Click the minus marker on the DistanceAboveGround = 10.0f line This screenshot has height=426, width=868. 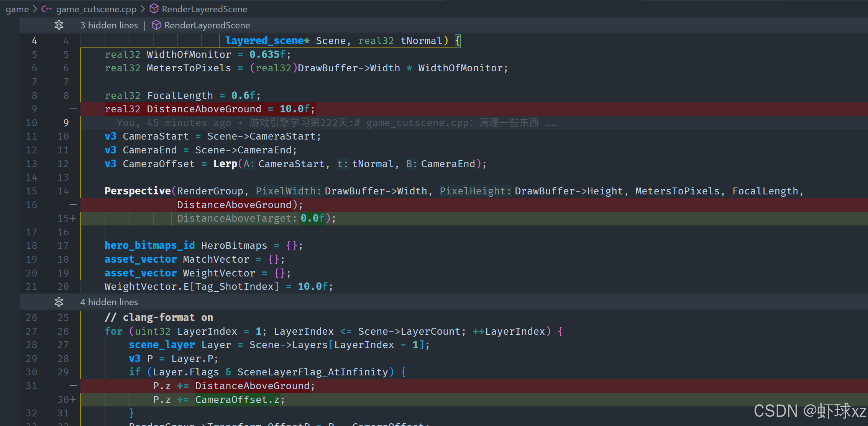pos(73,109)
